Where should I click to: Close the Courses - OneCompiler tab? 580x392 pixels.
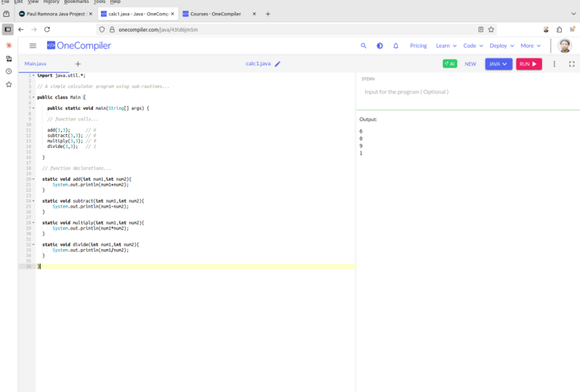pyautogui.click(x=254, y=14)
